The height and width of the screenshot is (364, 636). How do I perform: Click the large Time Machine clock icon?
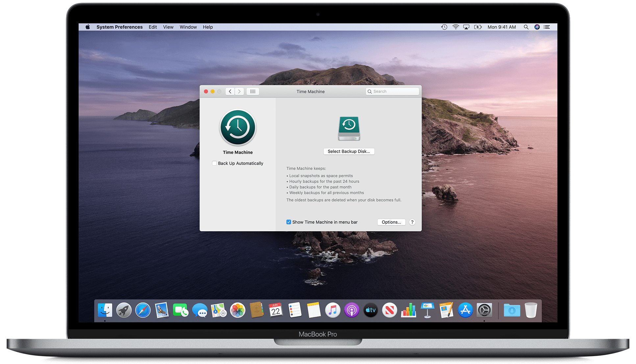(238, 127)
